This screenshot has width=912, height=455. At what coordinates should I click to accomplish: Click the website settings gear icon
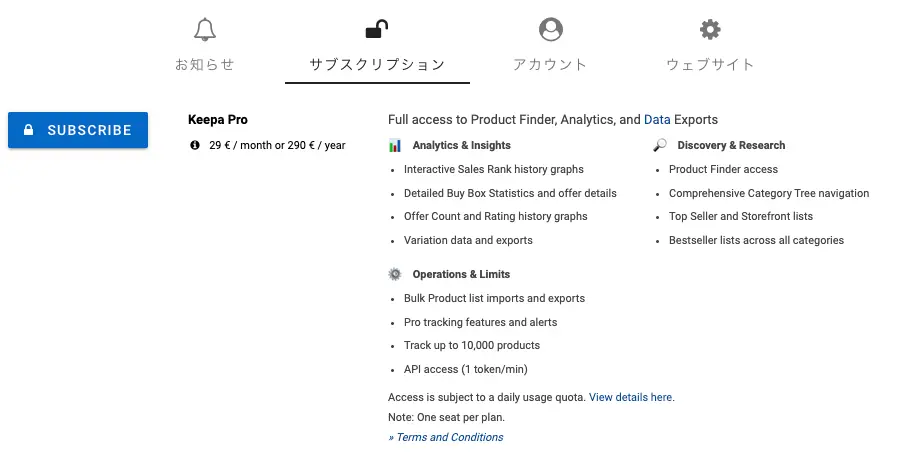click(x=710, y=30)
